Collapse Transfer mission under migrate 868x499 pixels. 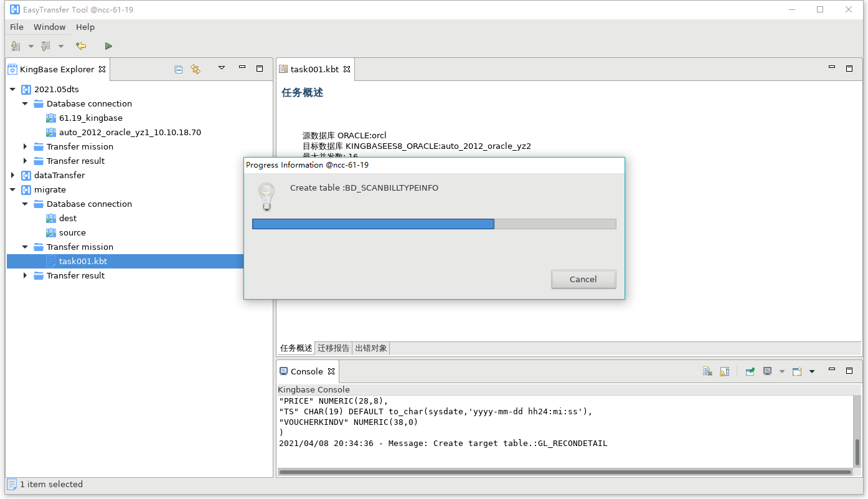tap(25, 247)
